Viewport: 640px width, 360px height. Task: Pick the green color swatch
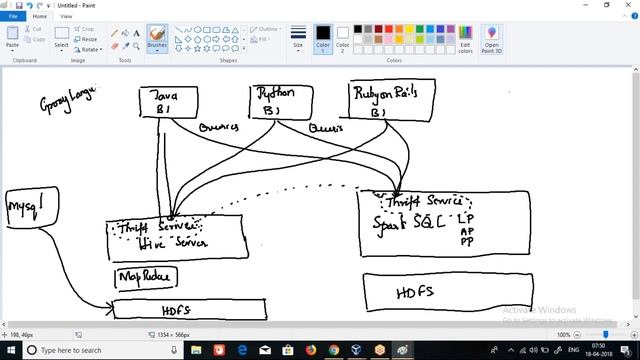pos(420,29)
